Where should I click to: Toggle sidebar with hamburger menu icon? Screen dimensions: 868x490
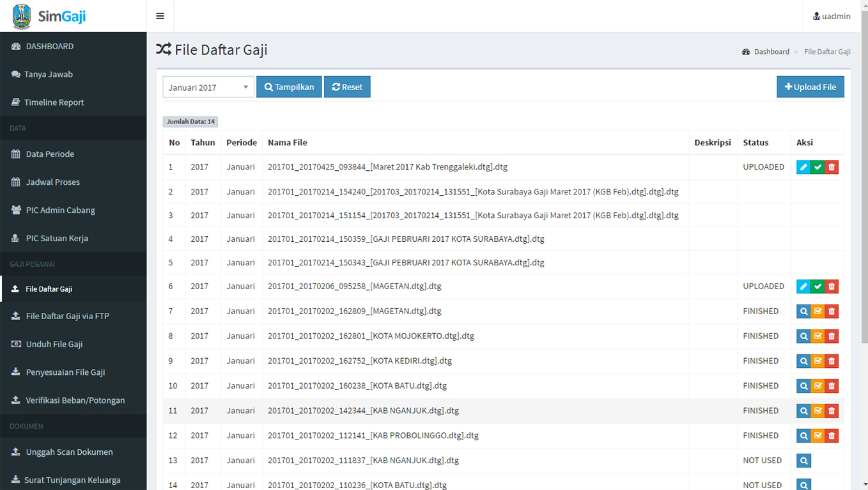click(160, 16)
